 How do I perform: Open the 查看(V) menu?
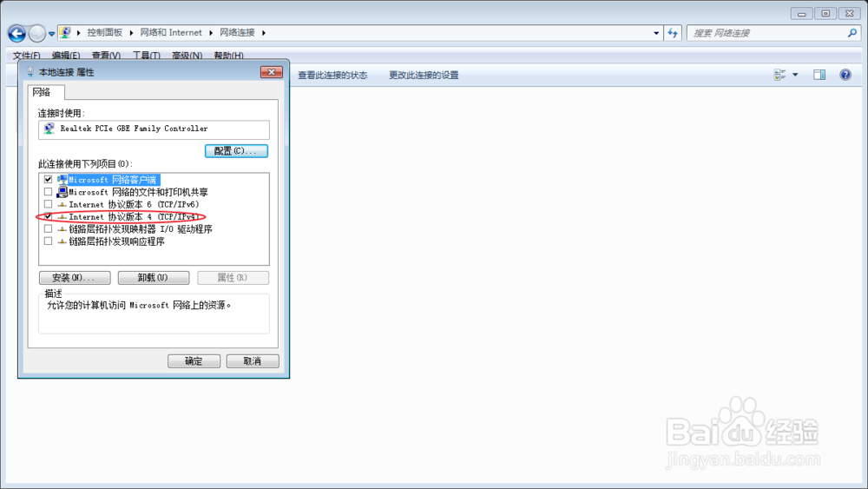point(106,56)
